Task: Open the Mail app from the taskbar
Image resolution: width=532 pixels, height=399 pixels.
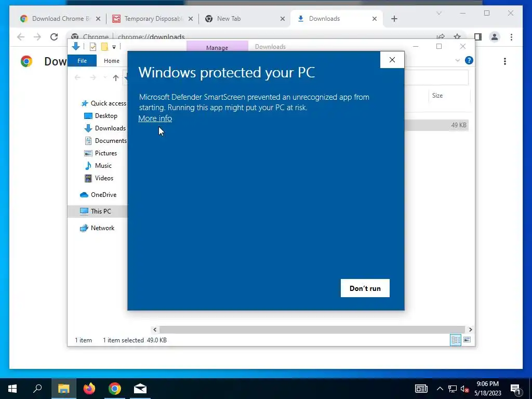Action: click(140, 389)
